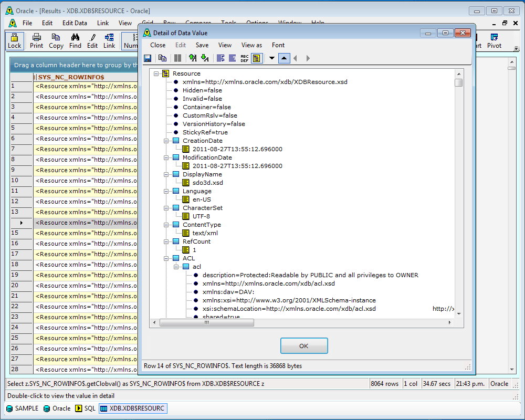525x420 pixels.
Task: Select the Hidden=false attribute
Action: (202, 90)
